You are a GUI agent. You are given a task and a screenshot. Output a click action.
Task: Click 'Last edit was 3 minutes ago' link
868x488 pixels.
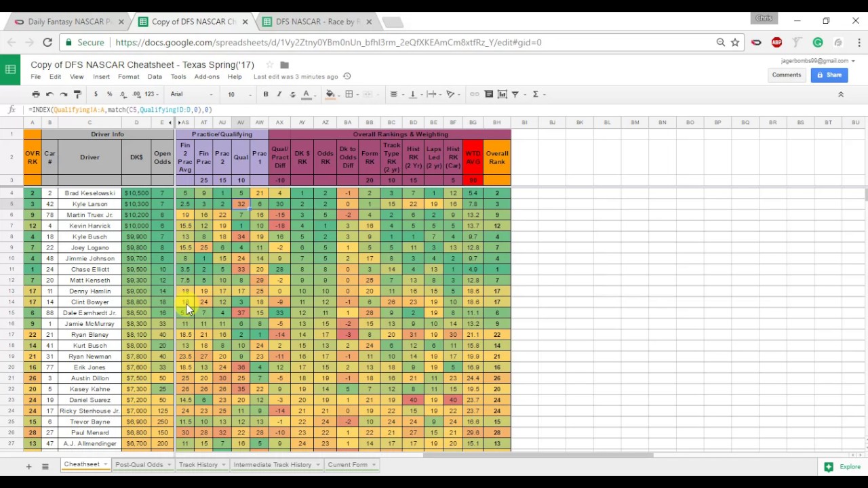[296, 77]
